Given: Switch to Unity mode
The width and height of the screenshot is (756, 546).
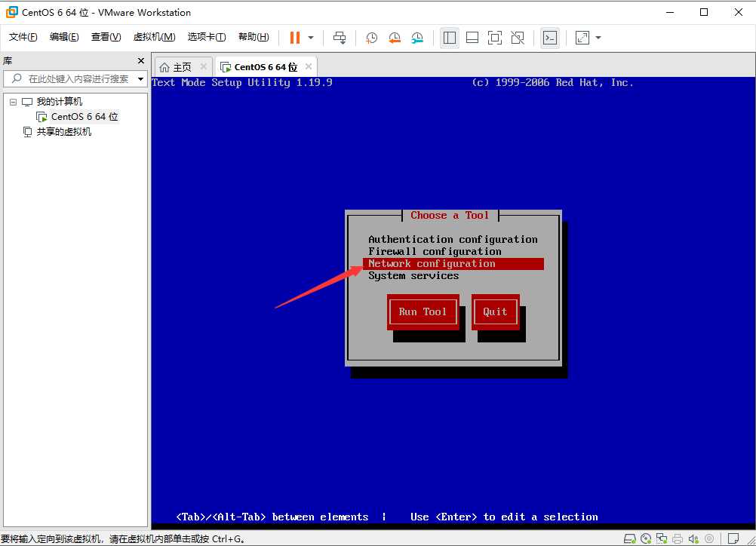Looking at the screenshot, I should coord(518,38).
